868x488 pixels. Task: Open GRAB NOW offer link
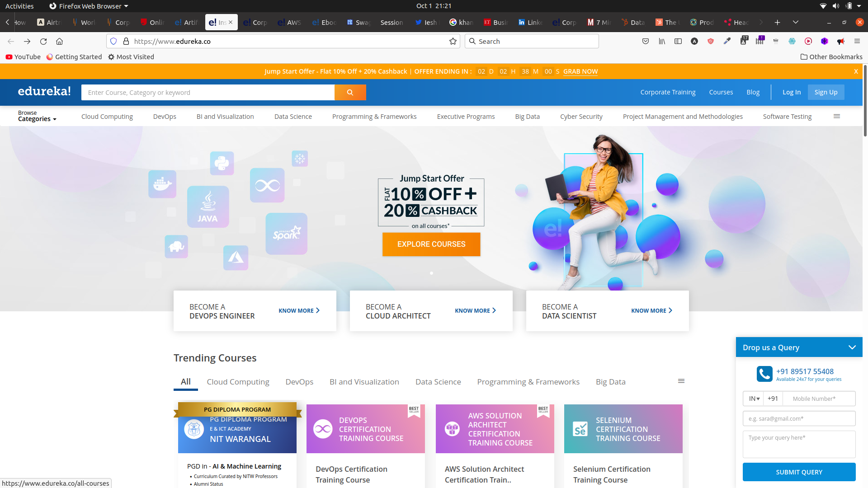[x=580, y=71]
